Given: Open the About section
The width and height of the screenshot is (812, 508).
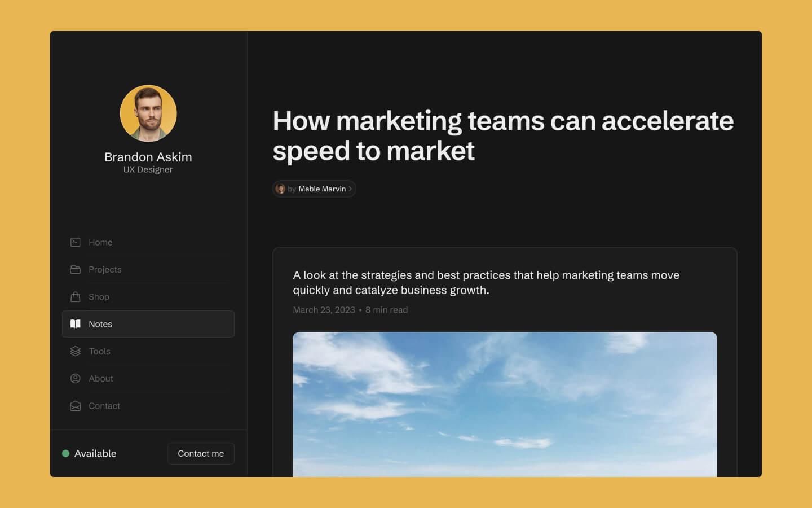Looking at the screenshot, I should (x=148, y=378).
